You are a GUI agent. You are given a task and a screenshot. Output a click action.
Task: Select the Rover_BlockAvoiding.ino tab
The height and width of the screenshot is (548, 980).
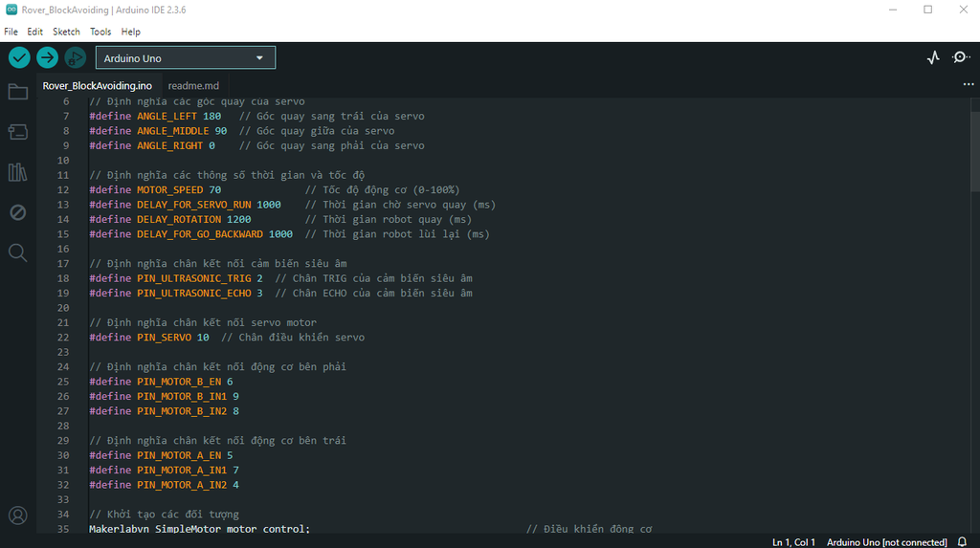(x=98, y=86)
